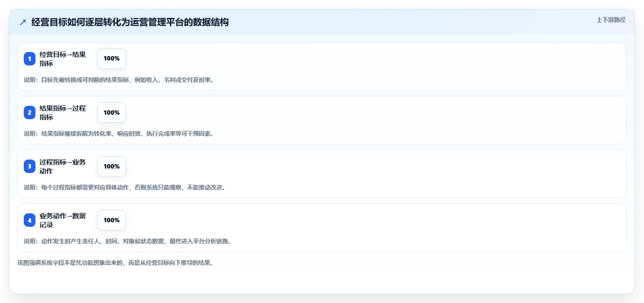Click the description starting 动作发生时产生责任人
This screenshot has height=303, width=644.
tap(128, 241)
